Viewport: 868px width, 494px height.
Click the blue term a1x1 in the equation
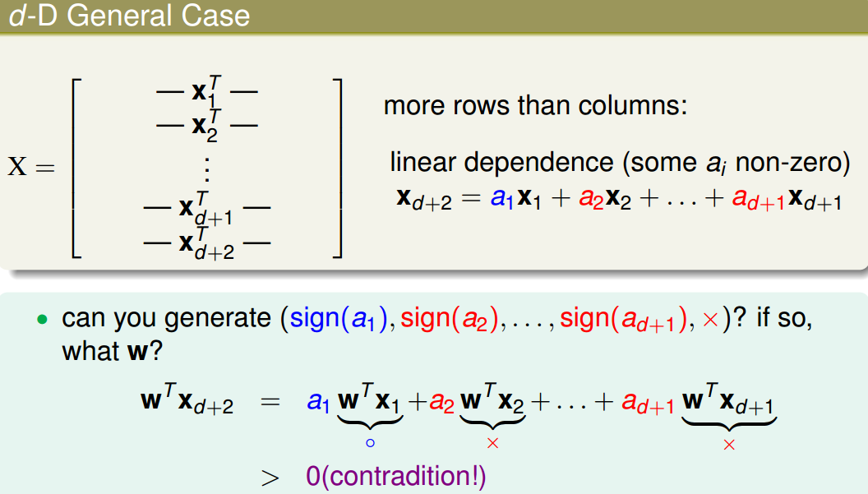point(516,198)
